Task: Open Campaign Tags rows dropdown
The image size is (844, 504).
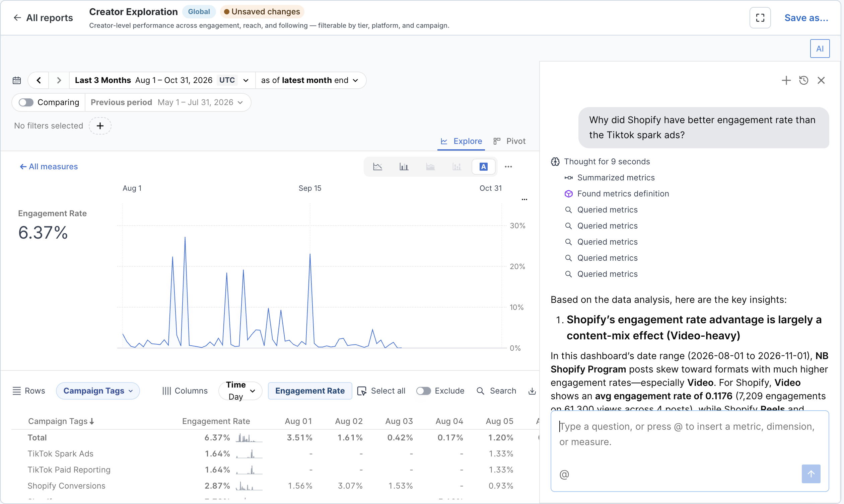Action: click(x=98, y=391)
